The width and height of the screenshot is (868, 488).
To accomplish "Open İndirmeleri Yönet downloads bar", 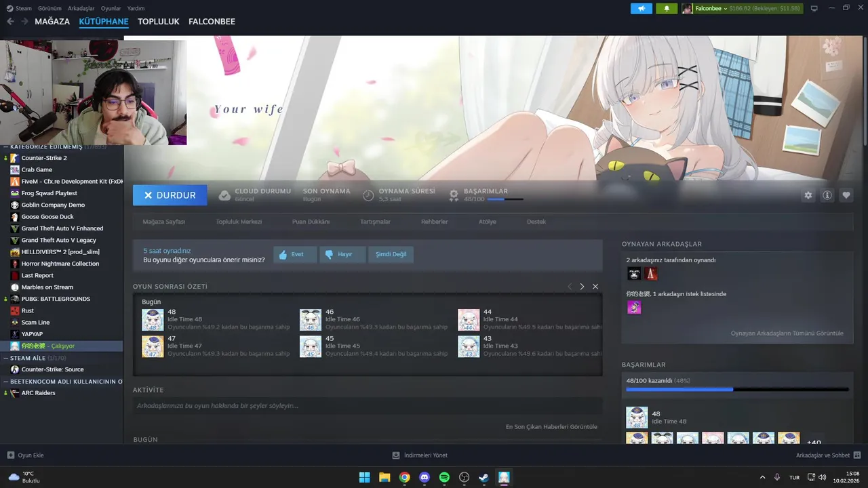I will pyautogui.click(x=420, y=455).
